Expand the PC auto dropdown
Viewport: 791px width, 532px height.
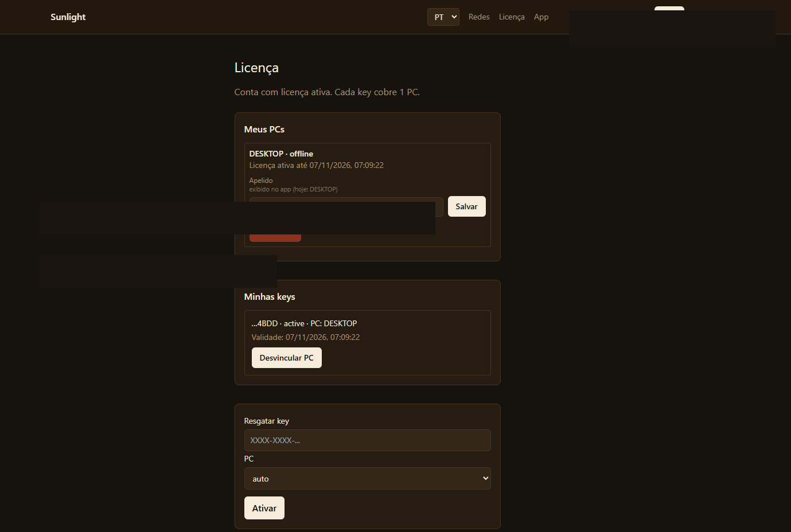pos(367,479)
